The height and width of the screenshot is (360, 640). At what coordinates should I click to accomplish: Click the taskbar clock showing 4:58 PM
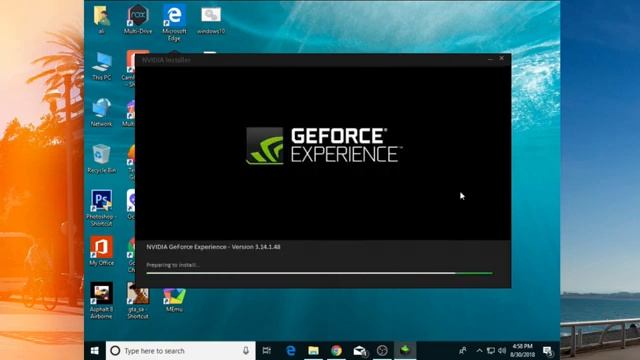[x=522, y=351]
